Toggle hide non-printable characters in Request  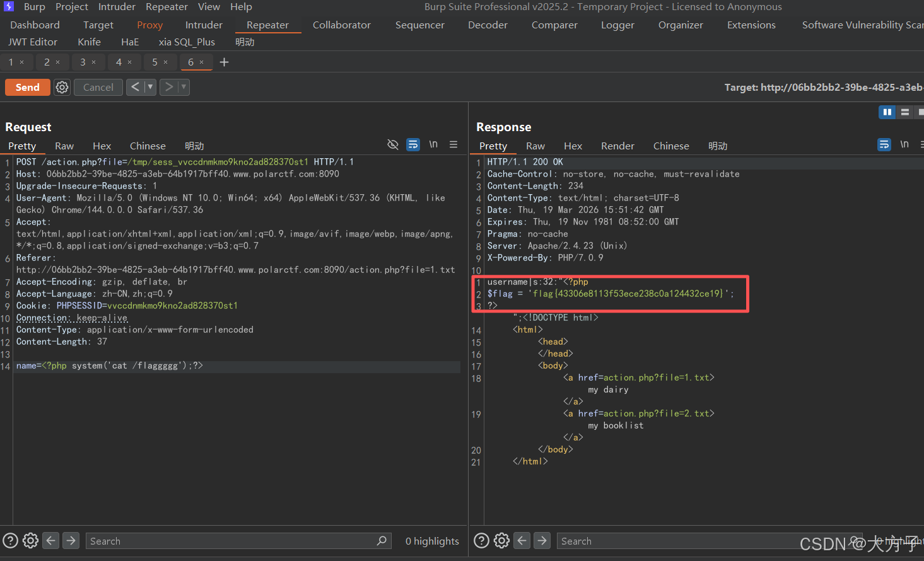(x=393, y=144)
